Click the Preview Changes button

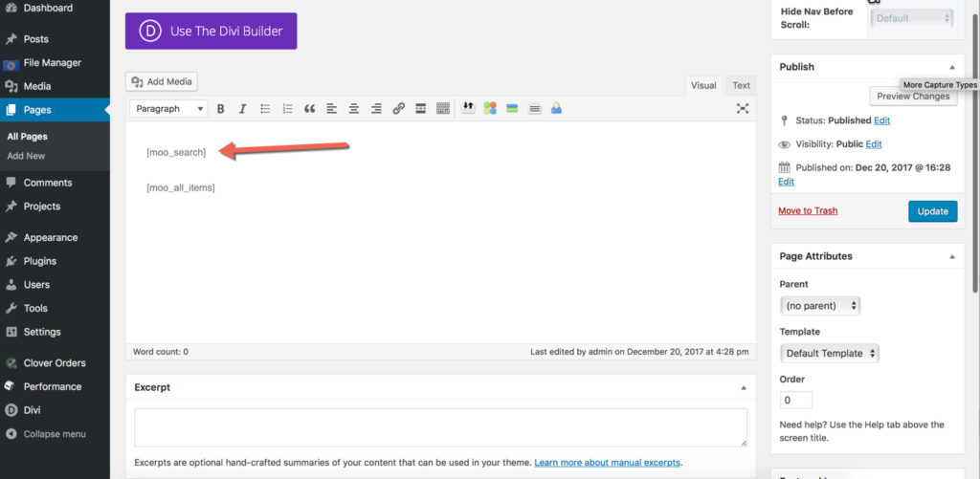[x=913, y=97]
